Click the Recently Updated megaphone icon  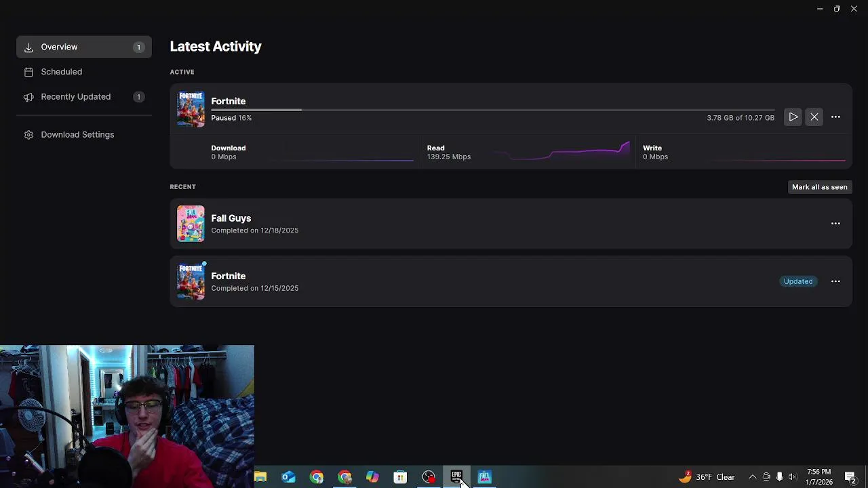coord(28,97)
